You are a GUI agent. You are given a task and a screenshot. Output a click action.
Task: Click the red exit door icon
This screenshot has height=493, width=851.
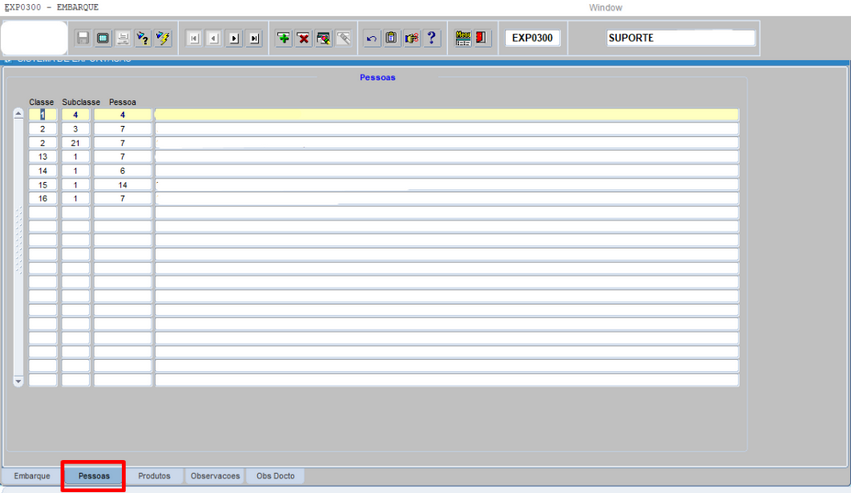pyautogui.click(x=482, y=38)
